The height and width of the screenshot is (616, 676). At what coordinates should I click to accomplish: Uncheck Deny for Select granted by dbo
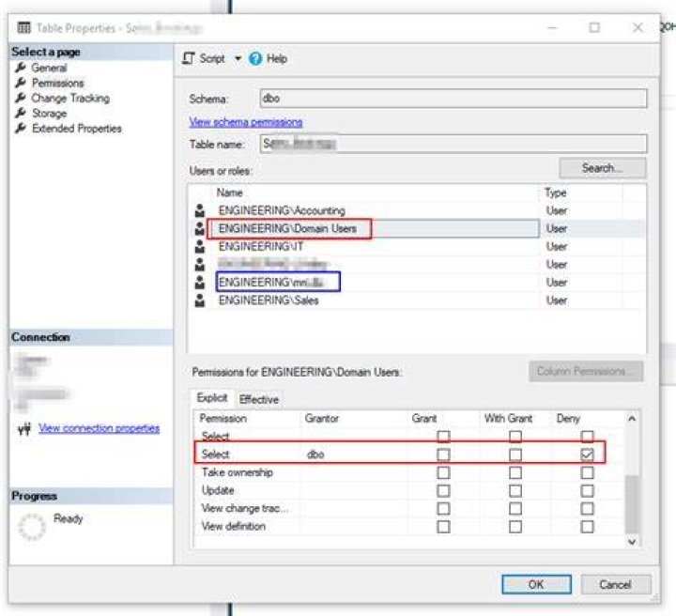pos(587,454)
